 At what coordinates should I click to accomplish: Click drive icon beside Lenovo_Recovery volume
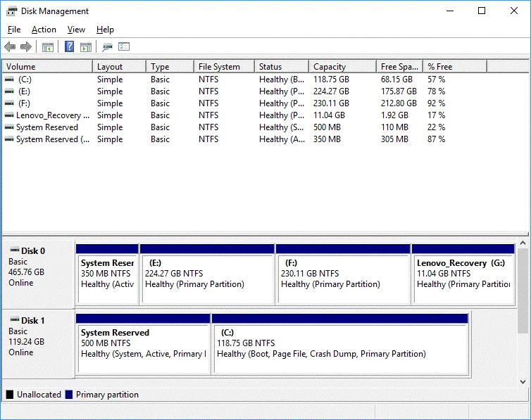pos(9,115)
